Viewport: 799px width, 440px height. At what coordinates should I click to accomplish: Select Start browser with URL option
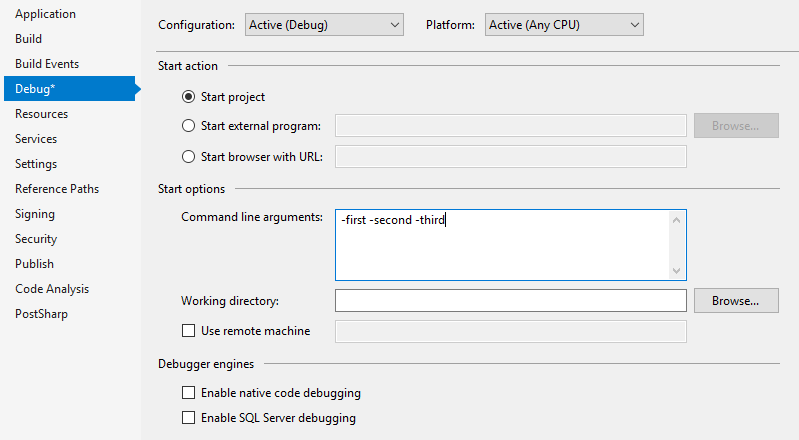[x=189, y=156]
